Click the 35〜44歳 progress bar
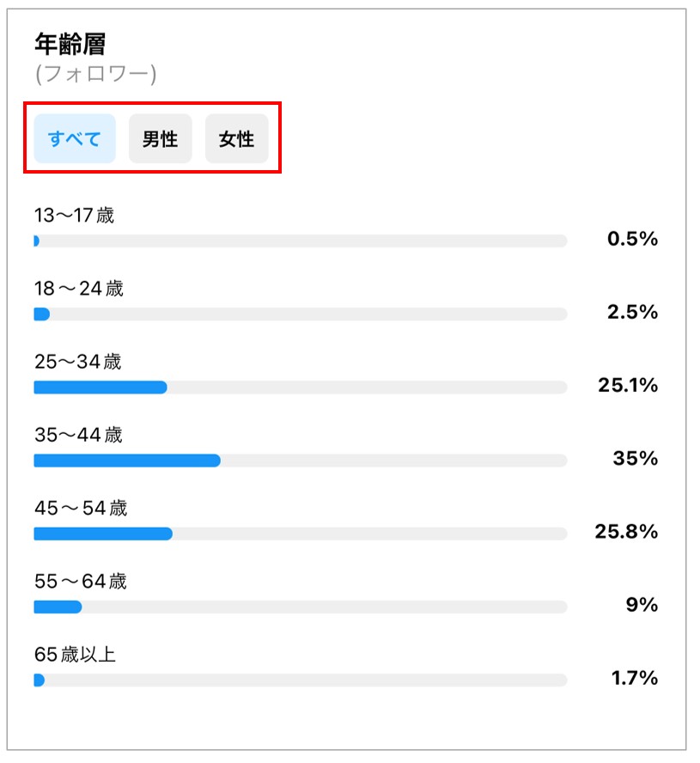The width and height of the screenshot is (700, 763). tap(300, 461)
